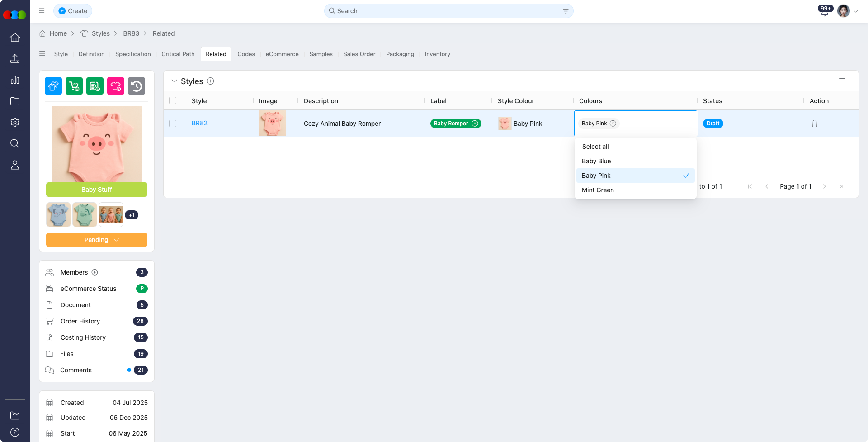
Task: Expand the user profile menu arrow
Action: (x=856, y=11)
